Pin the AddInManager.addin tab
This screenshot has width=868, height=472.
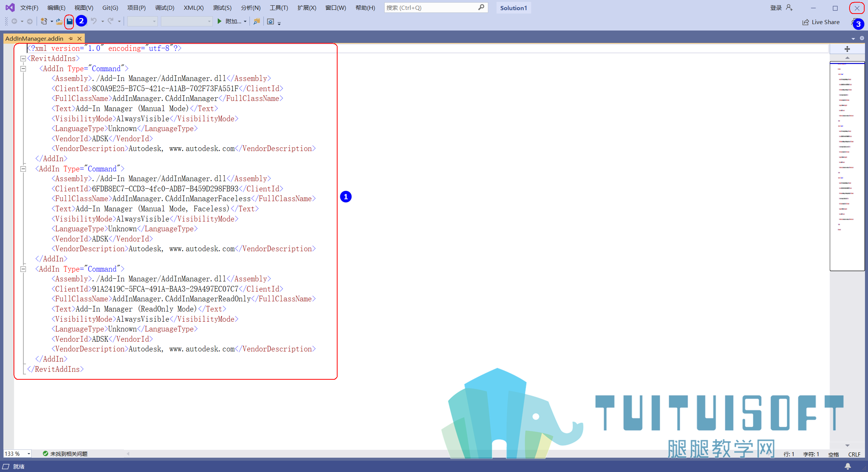tap(70, 38)
